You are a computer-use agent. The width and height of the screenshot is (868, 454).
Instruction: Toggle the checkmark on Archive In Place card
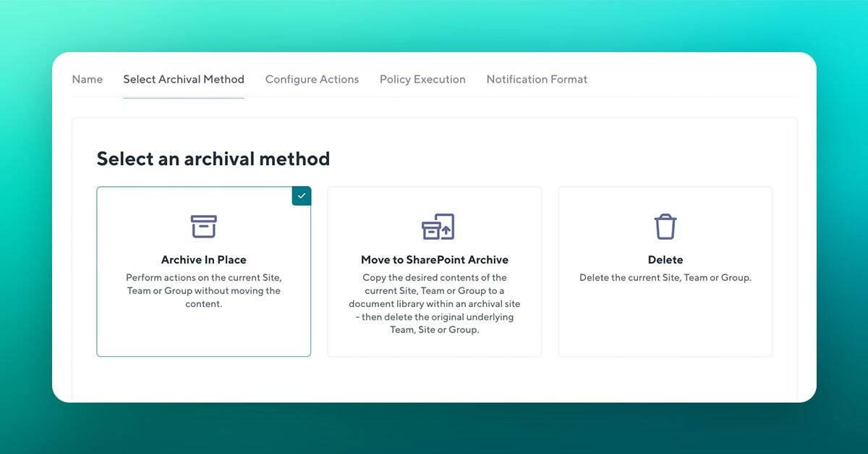click(x=302, y=196)
